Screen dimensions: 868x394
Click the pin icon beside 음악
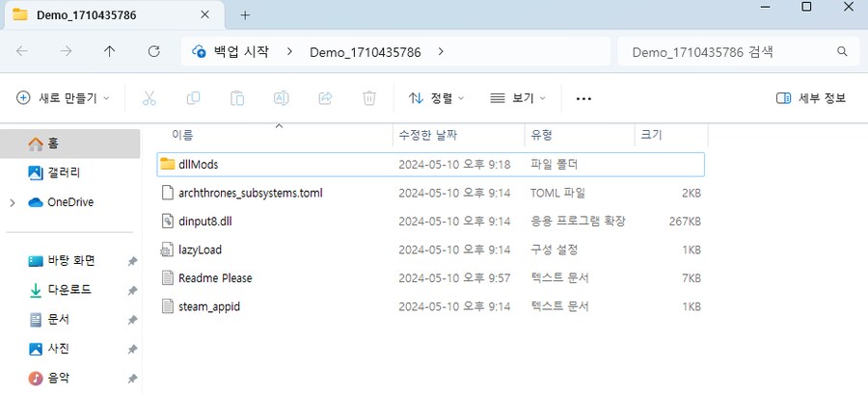point(132,379)
